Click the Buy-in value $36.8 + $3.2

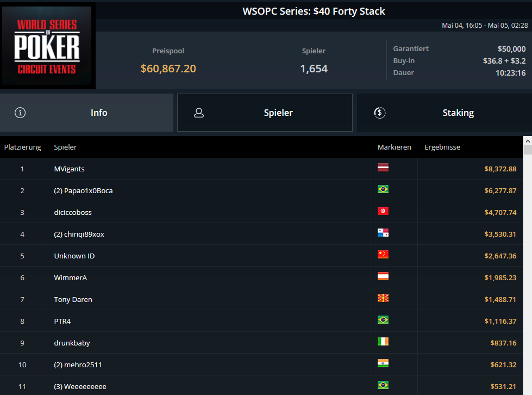tap(504, 61)
